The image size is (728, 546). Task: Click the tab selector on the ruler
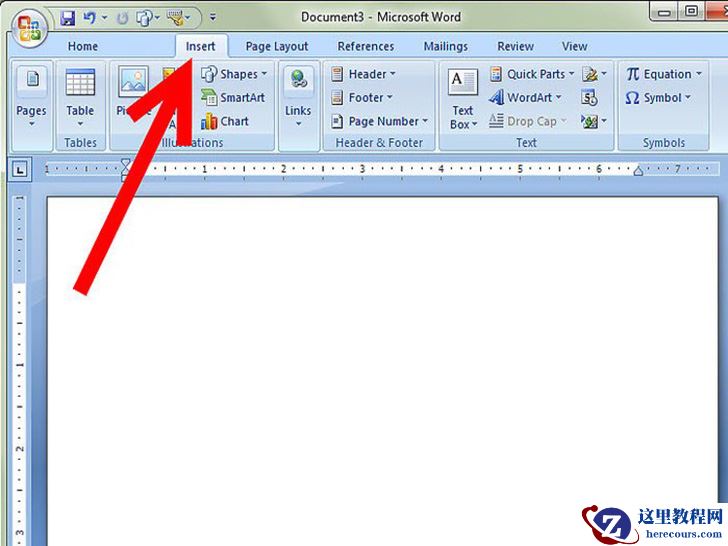20,169
